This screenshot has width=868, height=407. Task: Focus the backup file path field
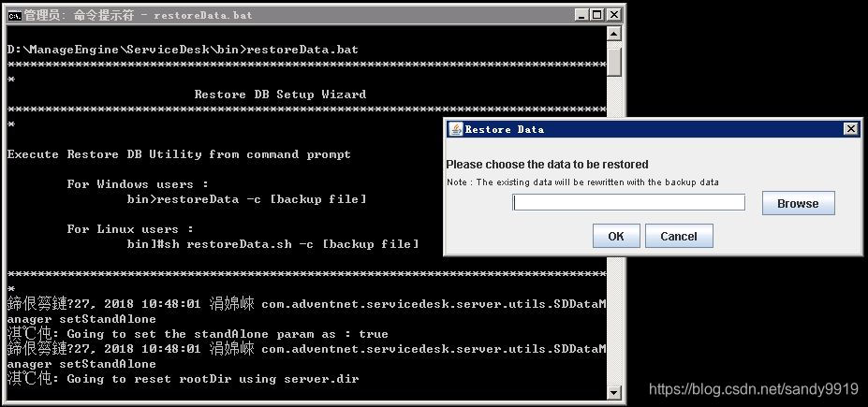point(628,202)
